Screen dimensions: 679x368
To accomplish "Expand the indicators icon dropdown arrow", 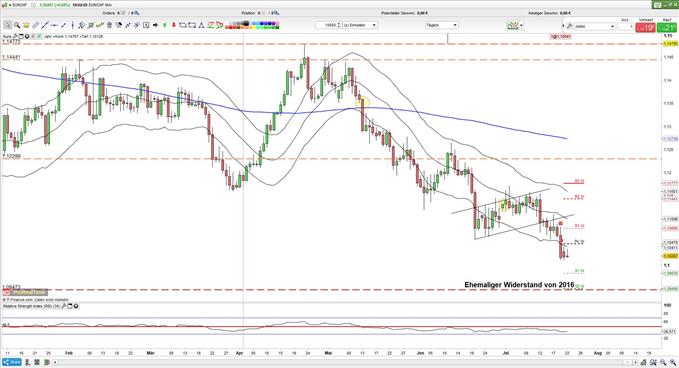I will tap(521, 26).
